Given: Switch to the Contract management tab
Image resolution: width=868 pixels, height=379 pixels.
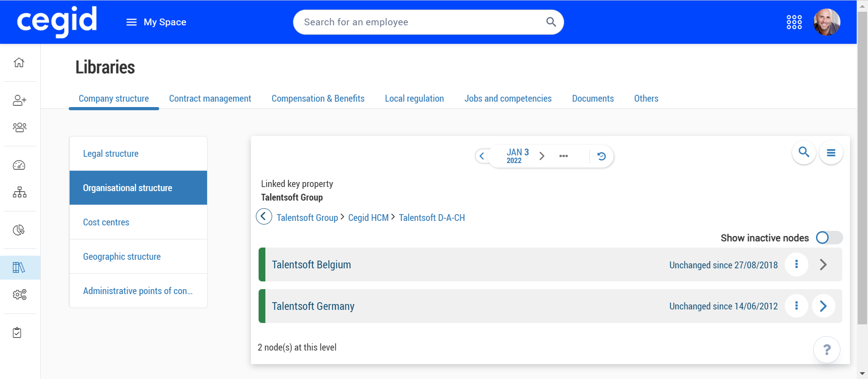Looking at the screenshot, I should 210,98.
